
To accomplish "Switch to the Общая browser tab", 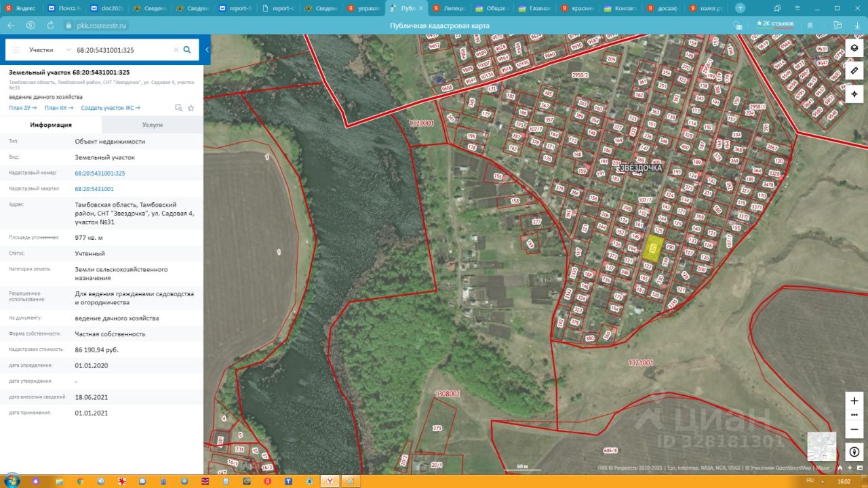I will [x=492, y=8].
